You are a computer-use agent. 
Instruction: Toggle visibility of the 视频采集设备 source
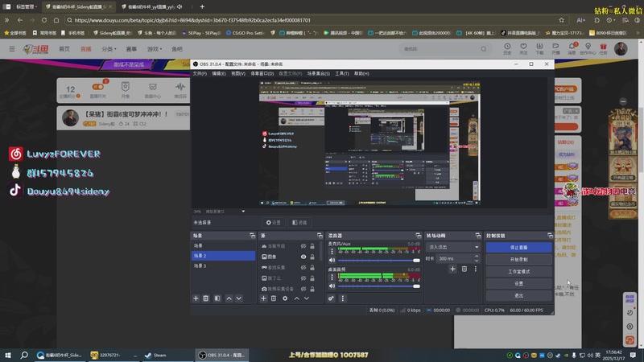303,289
